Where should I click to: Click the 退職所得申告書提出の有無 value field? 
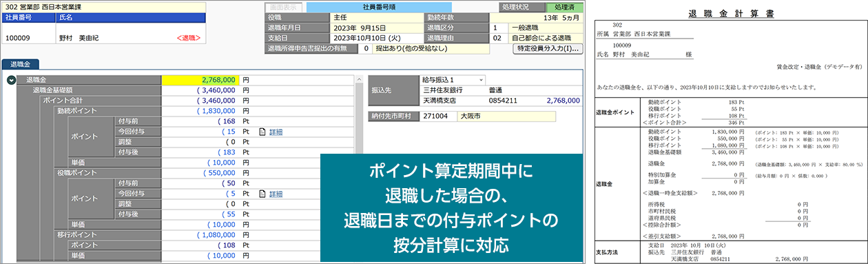click(366, 49)
